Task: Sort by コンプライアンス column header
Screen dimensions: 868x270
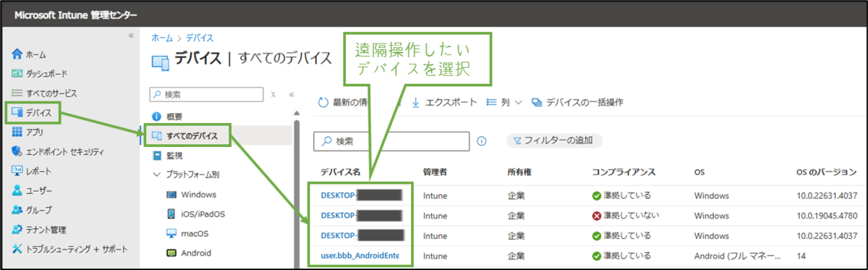Action: click(624, 172)
